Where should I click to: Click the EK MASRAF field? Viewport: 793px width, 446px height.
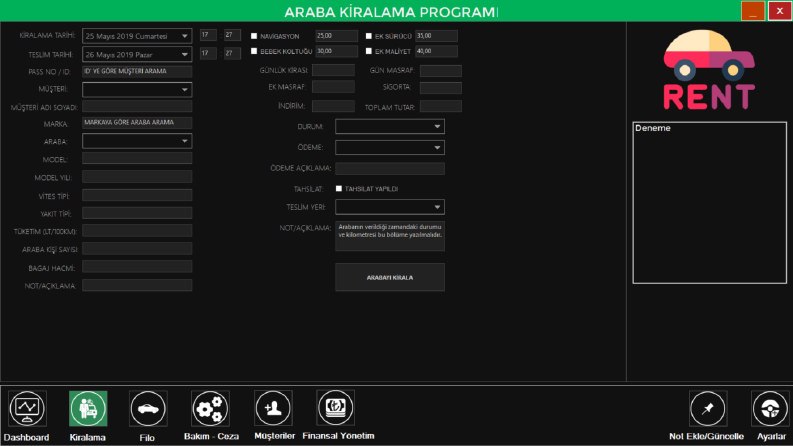coord(333,87)
